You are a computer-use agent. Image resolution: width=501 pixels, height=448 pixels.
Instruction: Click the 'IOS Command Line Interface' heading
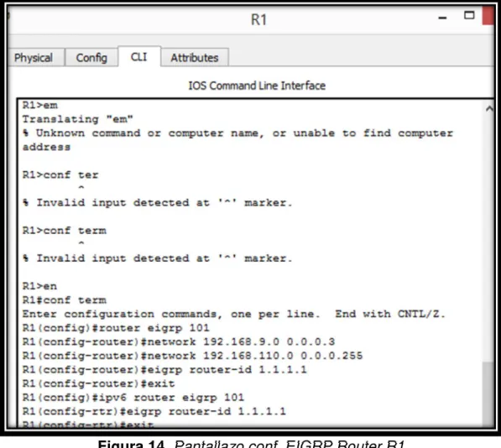pos(257,86)
